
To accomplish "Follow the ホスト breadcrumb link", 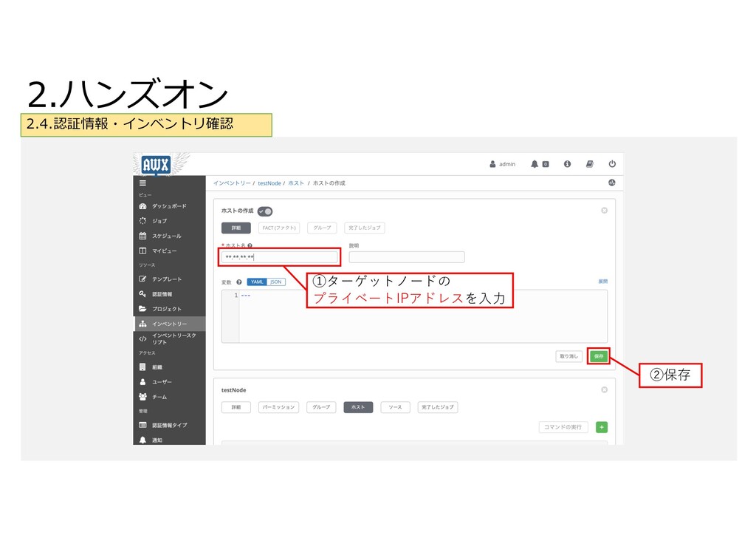I will (296, 183).
